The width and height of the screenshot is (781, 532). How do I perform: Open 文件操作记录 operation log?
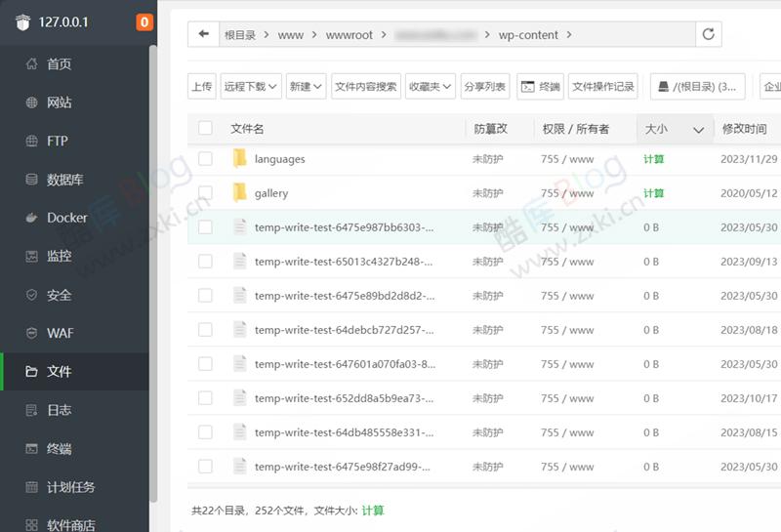click(x=602, y=86)
